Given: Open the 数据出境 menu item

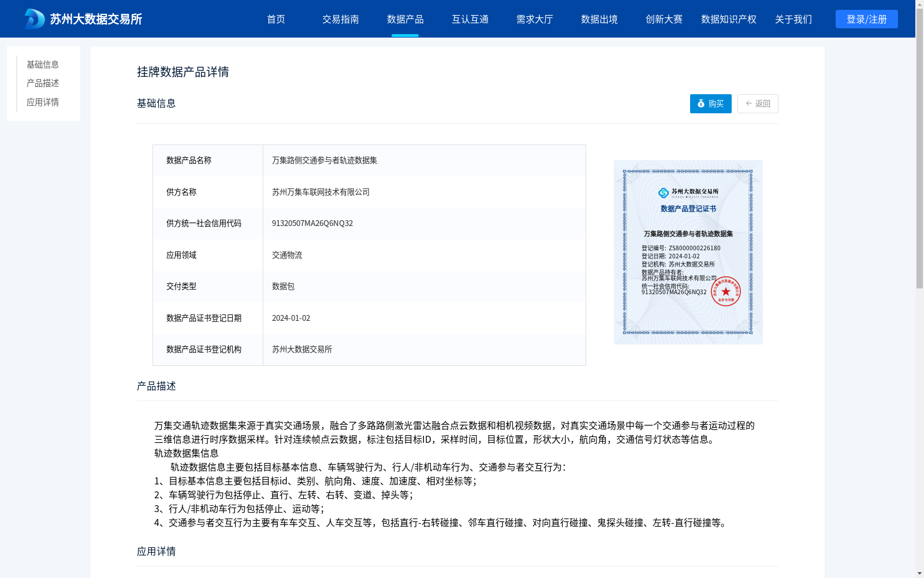Looking at the screenshot, I should coord(599,19).
